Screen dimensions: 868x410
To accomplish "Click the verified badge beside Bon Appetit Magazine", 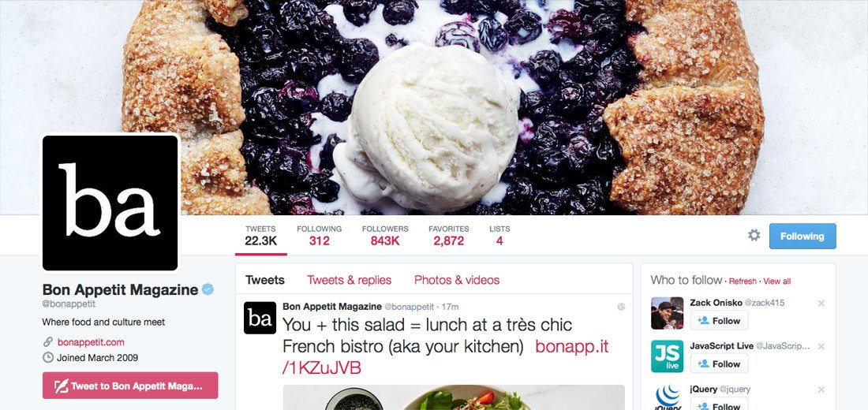I will pyautogui.click(x=208, y=289).
